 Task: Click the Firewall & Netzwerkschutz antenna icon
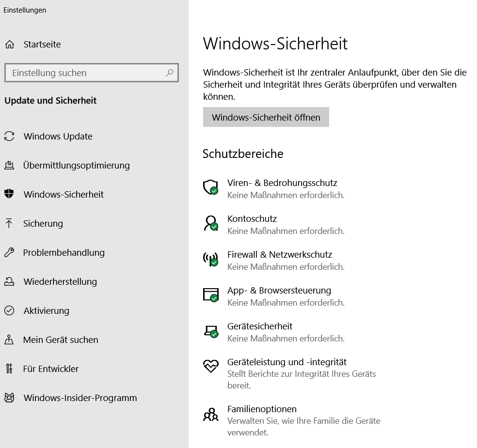click(x=210, y=259)
